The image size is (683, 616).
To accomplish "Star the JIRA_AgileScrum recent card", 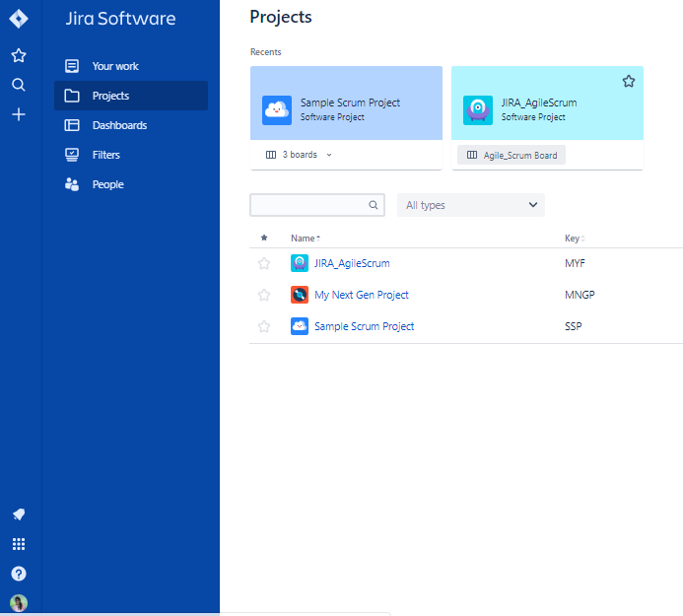I will 628,81.
